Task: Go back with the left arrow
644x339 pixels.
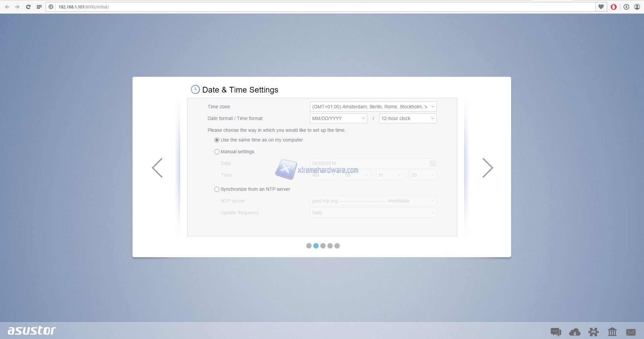Action: coord(157,168)
